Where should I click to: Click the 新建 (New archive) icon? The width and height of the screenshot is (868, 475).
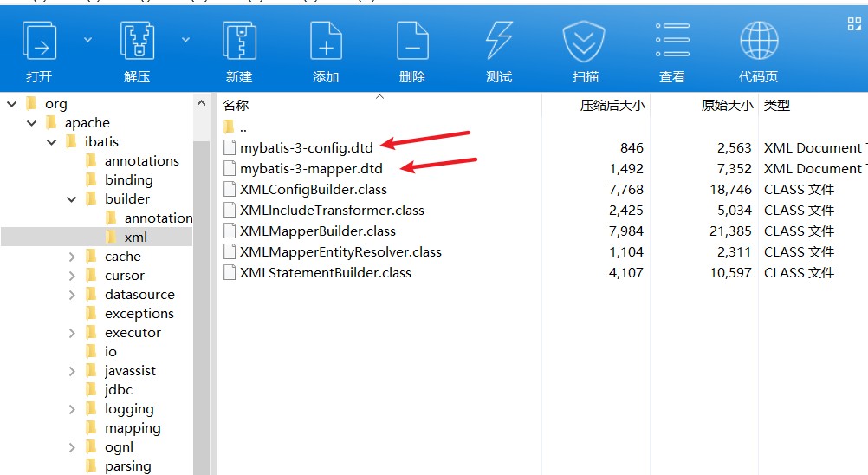pos(239,42)
